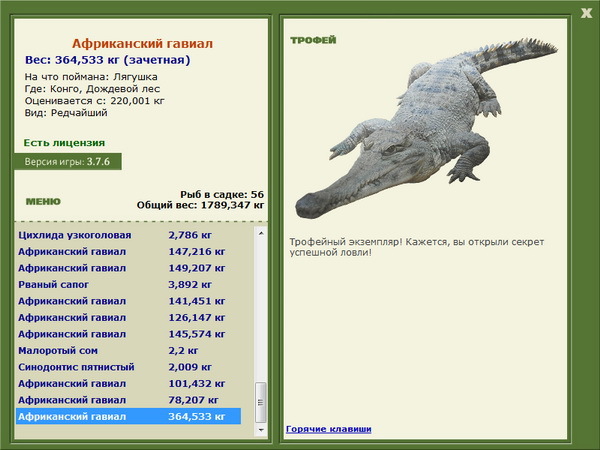Click the На что поймана: Лягушка line
600x450 pixels.
click(x=91, y=77)
